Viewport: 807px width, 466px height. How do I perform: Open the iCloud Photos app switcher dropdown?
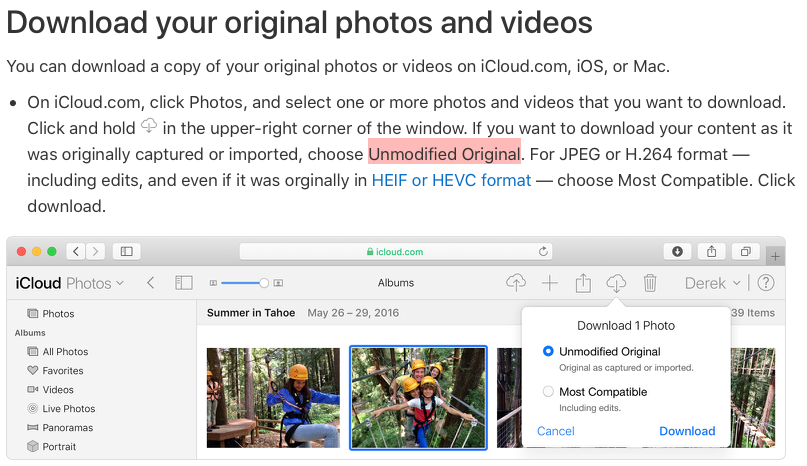coord(69,283)
